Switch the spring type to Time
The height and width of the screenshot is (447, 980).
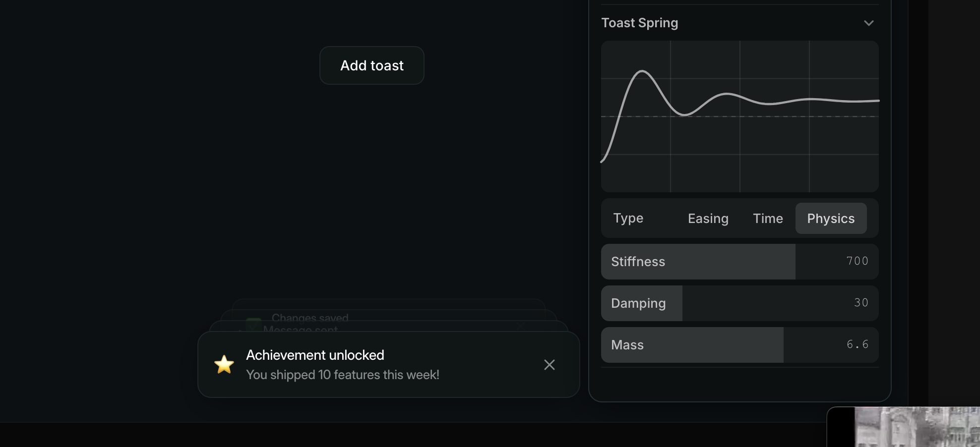pyautogui.click(x=768, y=218)
